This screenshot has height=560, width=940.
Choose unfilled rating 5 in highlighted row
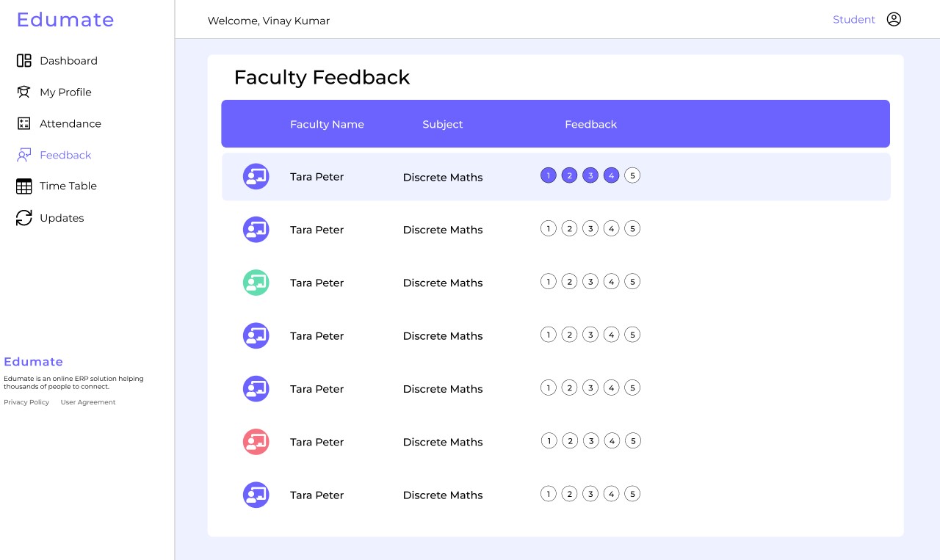click(x=632, y=175)
